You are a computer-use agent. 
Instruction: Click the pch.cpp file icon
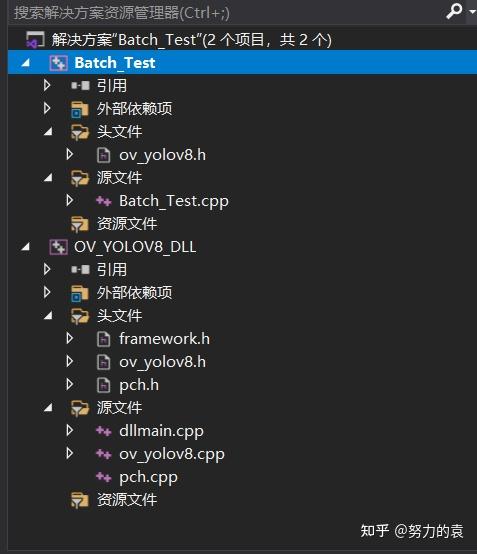tap(104, 477)
